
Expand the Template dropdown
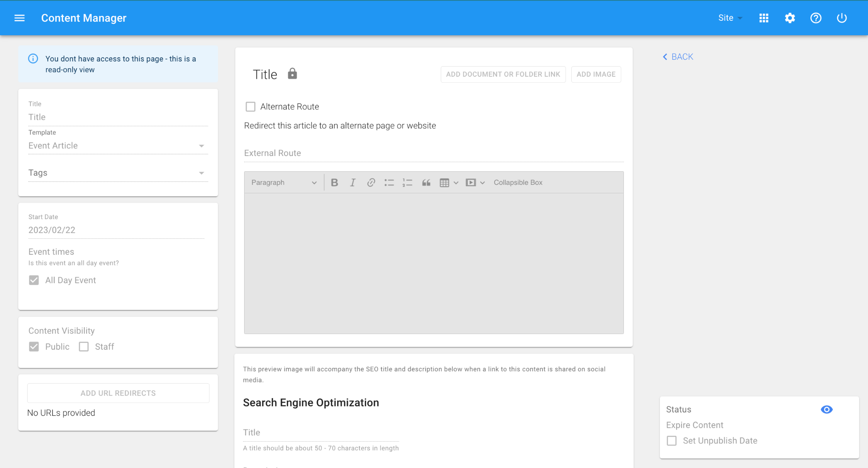(x=202, y=146)
